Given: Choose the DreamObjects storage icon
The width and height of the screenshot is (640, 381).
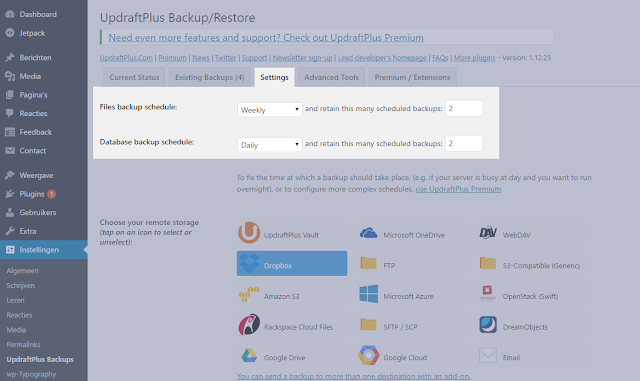Looking at the screenshot, I should pos(488,325).
